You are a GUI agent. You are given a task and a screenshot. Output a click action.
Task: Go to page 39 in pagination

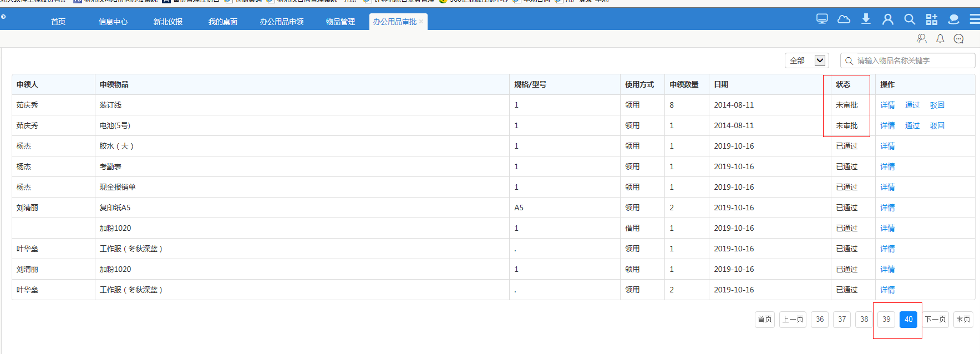click(x=886, y=319)
